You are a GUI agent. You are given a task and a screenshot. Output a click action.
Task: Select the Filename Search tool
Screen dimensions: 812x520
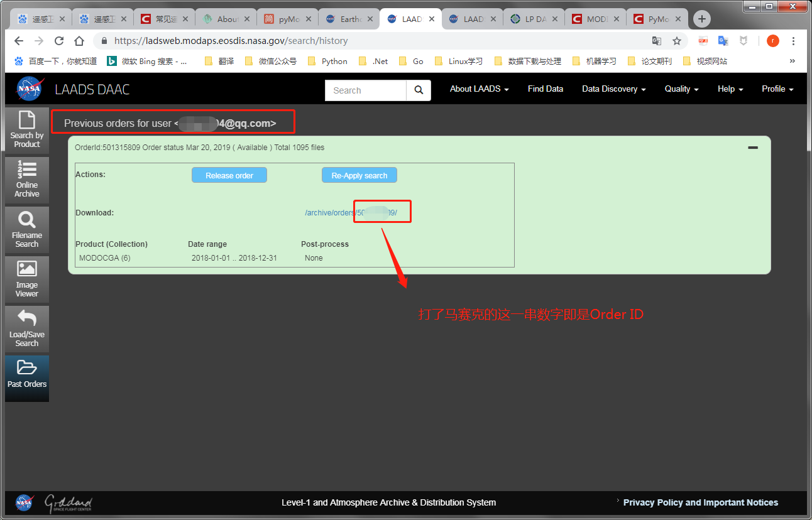point(26,229)
